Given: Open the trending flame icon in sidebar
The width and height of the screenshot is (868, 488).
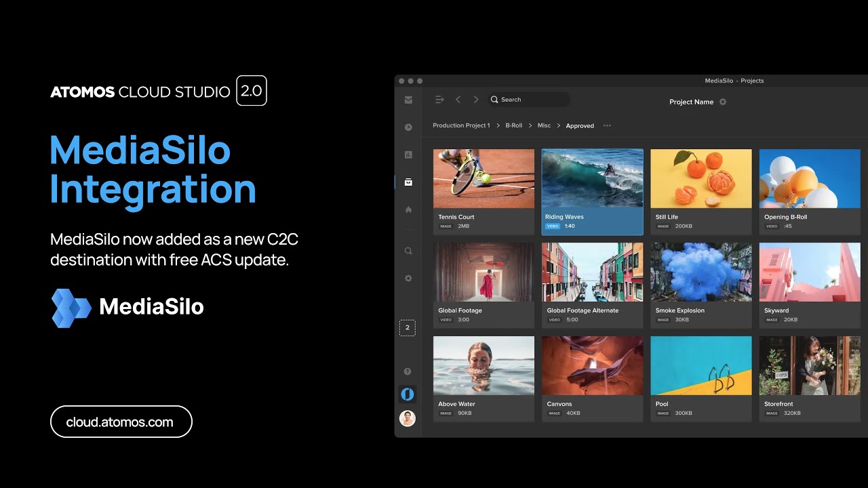Looking at the screenshot, I should tap(408, 210).
